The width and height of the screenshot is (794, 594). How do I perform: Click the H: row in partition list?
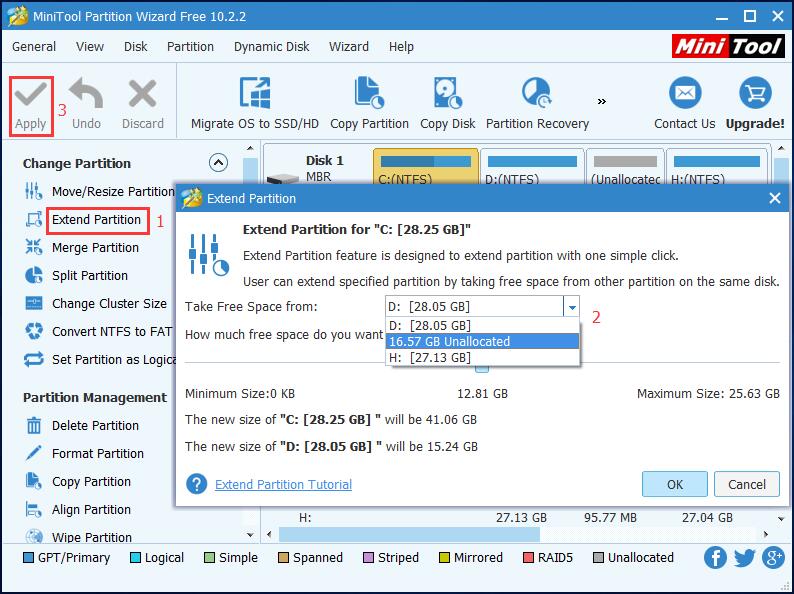[x=519, y=518]
